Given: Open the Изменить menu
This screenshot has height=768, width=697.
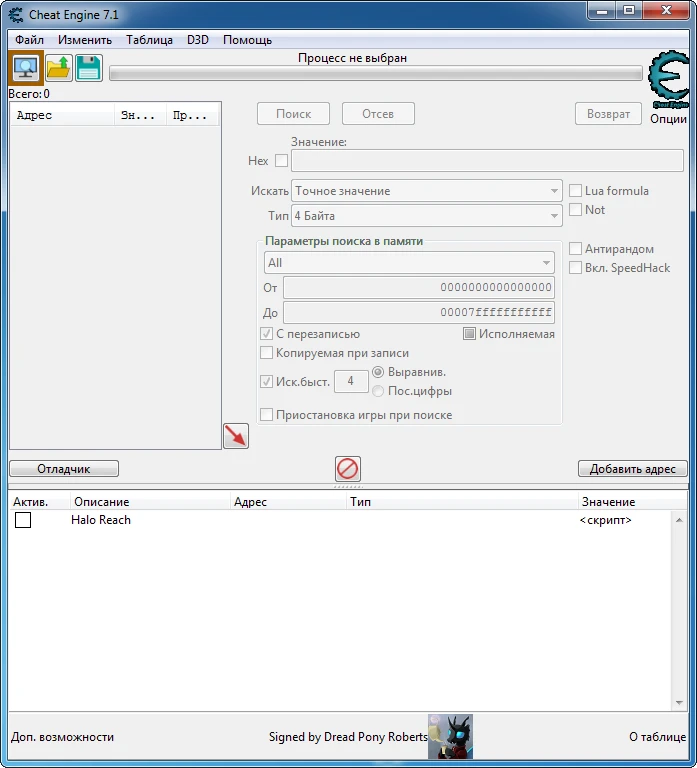Looking at the screenshot, I should tap(85, 40).
